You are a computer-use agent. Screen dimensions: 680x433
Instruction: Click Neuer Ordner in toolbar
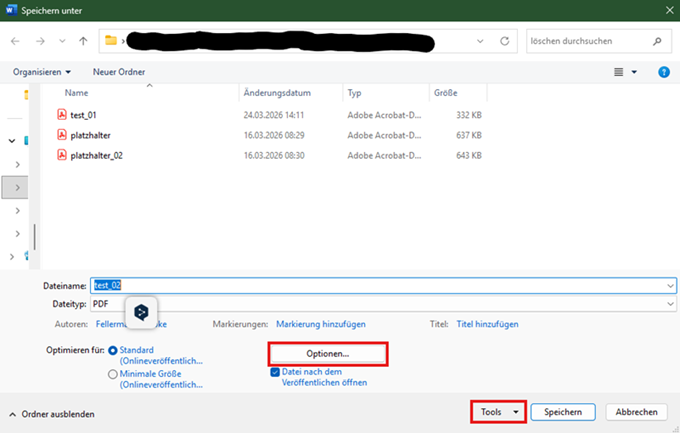click(119, 72)
